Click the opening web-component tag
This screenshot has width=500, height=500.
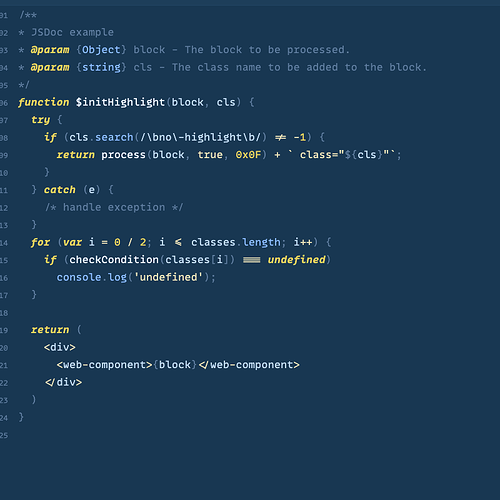pyautogui.click(x=104, y=365)
